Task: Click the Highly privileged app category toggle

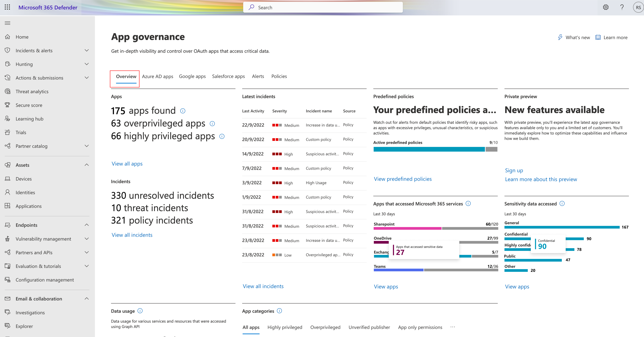Action: [x=285, y=327]
